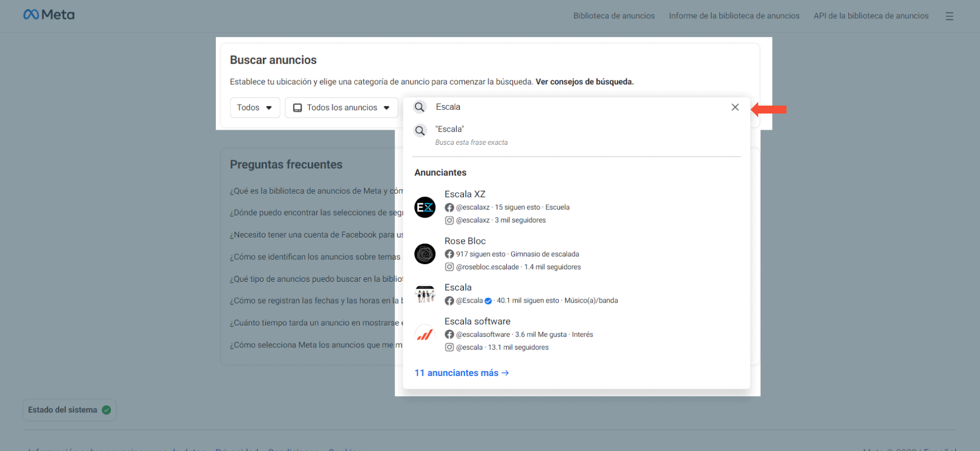Open the hamburger menu icon
This screenshot has width=980, height=451.
tap(949, 16)
